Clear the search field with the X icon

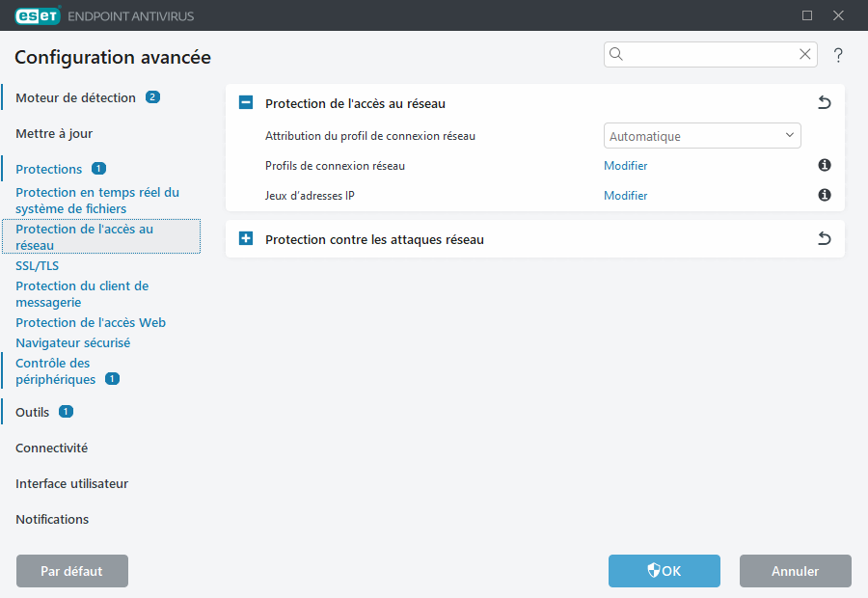(x=804, y=55)
